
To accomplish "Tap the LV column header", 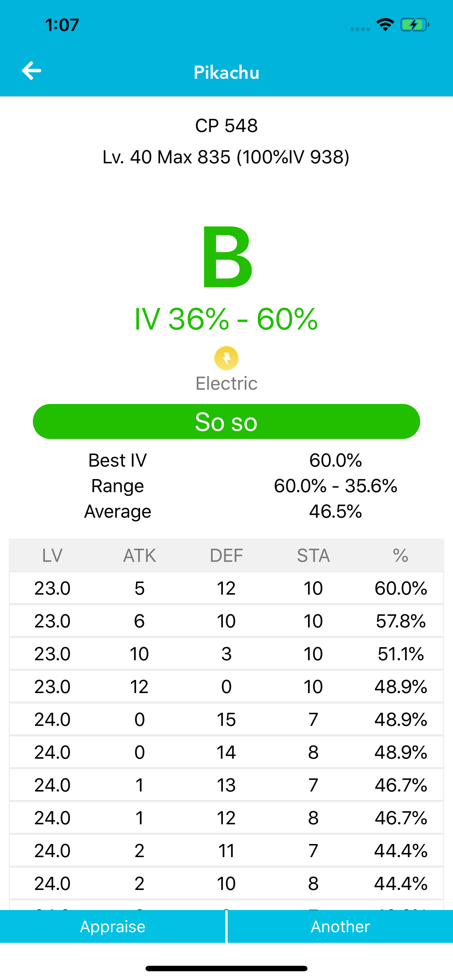I will pyautogui.click(x=52, y=555).
